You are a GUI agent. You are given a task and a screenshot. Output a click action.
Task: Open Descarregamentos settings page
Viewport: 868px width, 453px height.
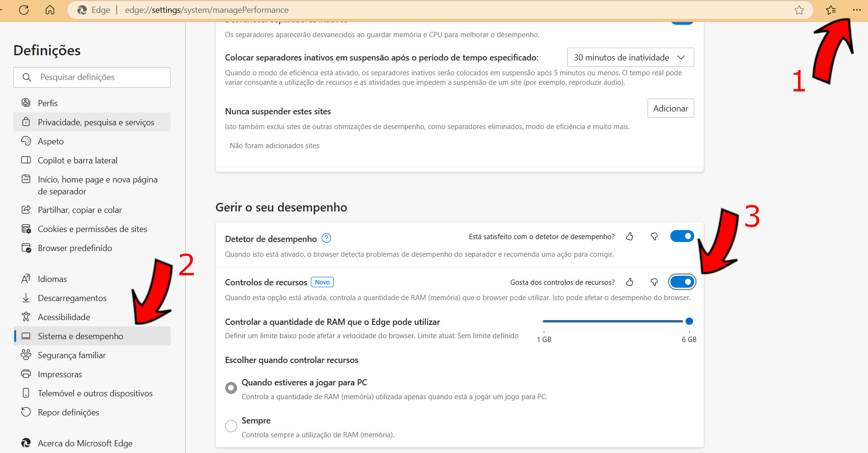pyautogui.click(x=92, y=298)
